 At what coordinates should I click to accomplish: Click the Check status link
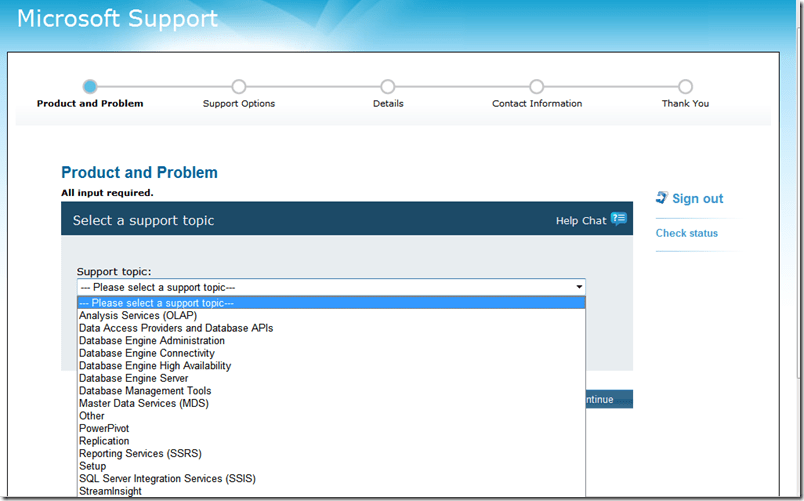pyautogui.click(x=687, y=233)
